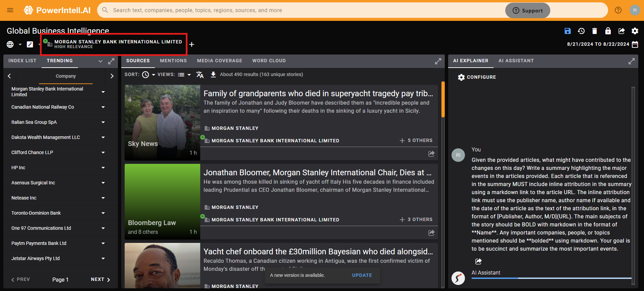Expand HP Inc row dropdown
Viewport: 644px width, 291px height.
[x=103, y=168]
